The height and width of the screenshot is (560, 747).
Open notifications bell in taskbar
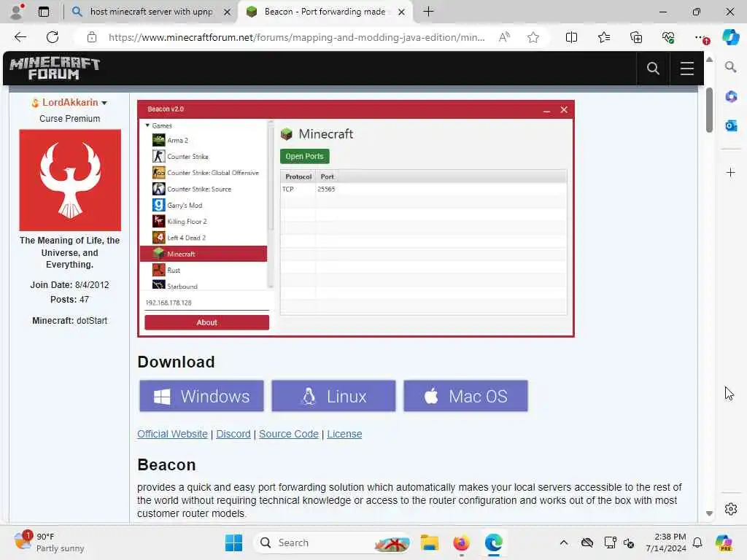[x=697, y=542]
